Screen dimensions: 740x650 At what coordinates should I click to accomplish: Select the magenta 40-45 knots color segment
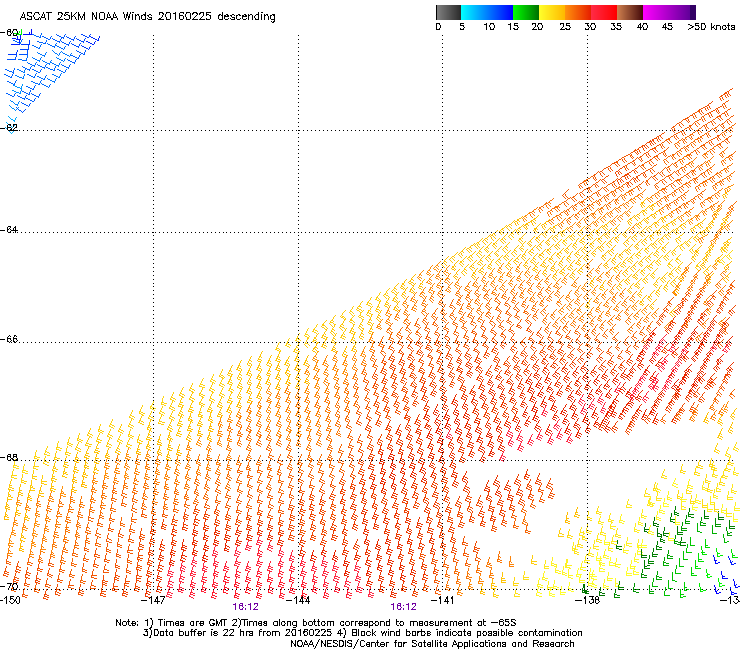656,12
